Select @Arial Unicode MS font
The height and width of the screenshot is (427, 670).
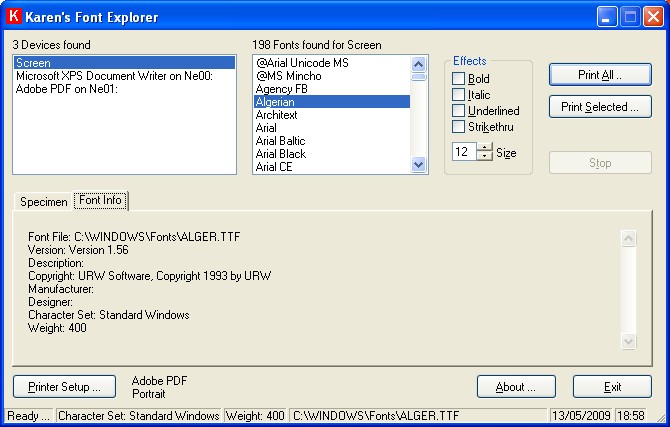[332, 63]
